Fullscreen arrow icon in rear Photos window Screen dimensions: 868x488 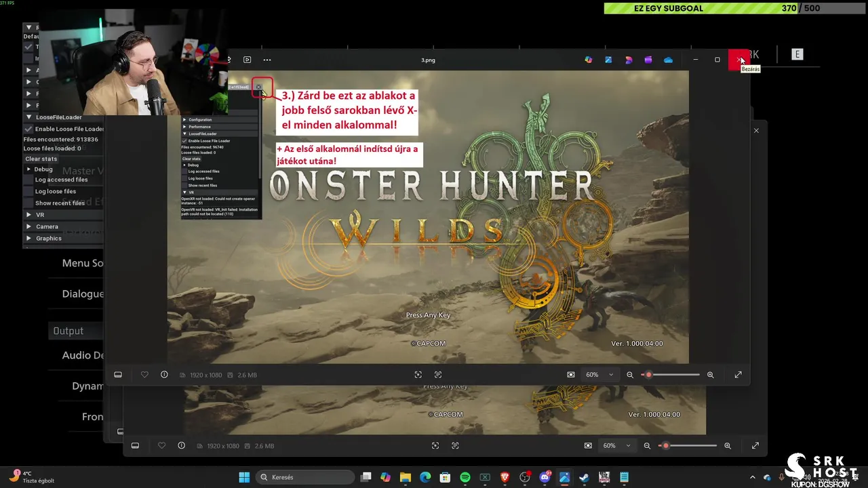(x=755, y=446)
